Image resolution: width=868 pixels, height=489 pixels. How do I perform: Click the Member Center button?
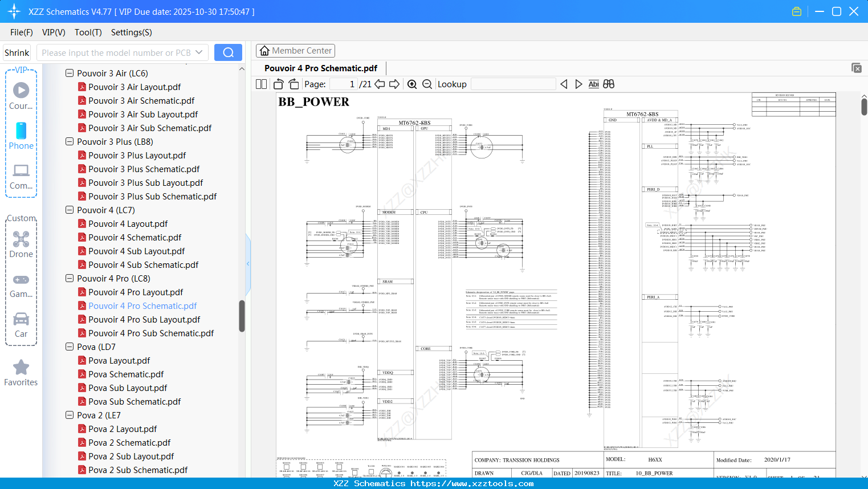[x=295, y=51]
